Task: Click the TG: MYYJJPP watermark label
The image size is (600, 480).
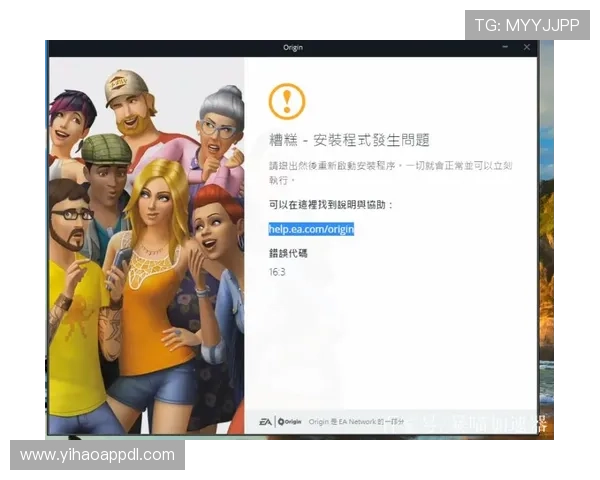Action: [x=527, y=25]
